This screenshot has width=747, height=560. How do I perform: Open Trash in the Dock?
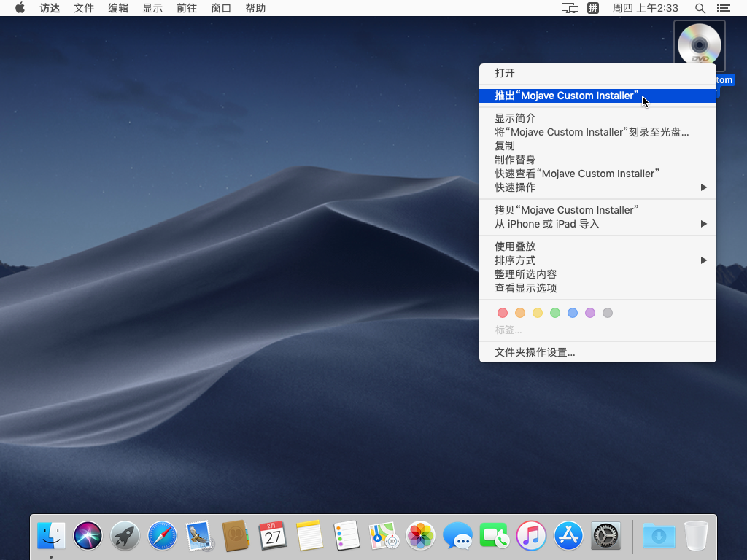(696, 535)
